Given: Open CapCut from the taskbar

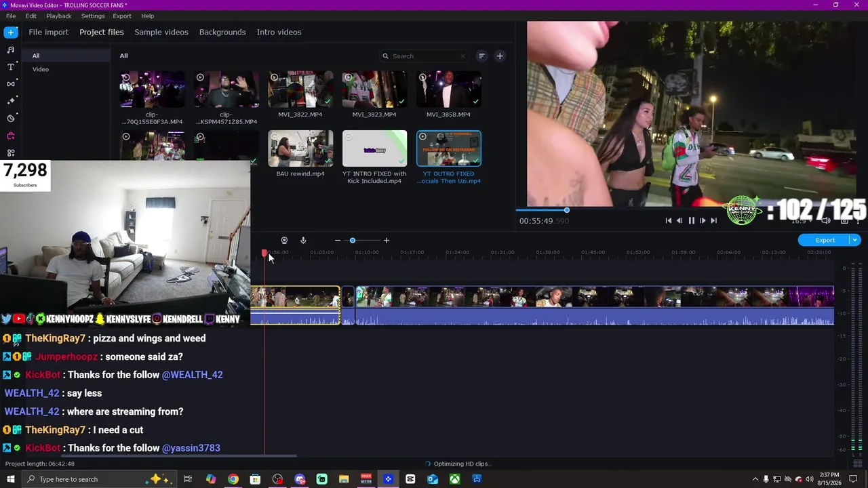Looking at the screenshot, I should [410, 479].
